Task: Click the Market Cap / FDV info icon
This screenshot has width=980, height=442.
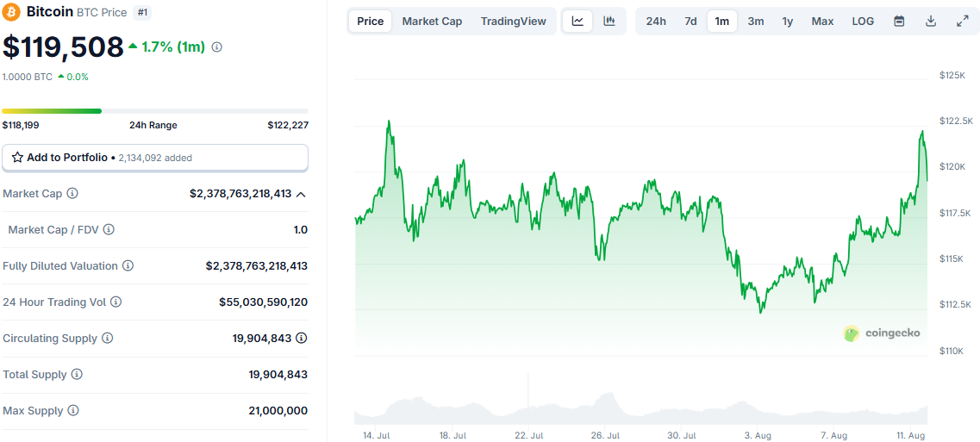Action: pos(109,229)
